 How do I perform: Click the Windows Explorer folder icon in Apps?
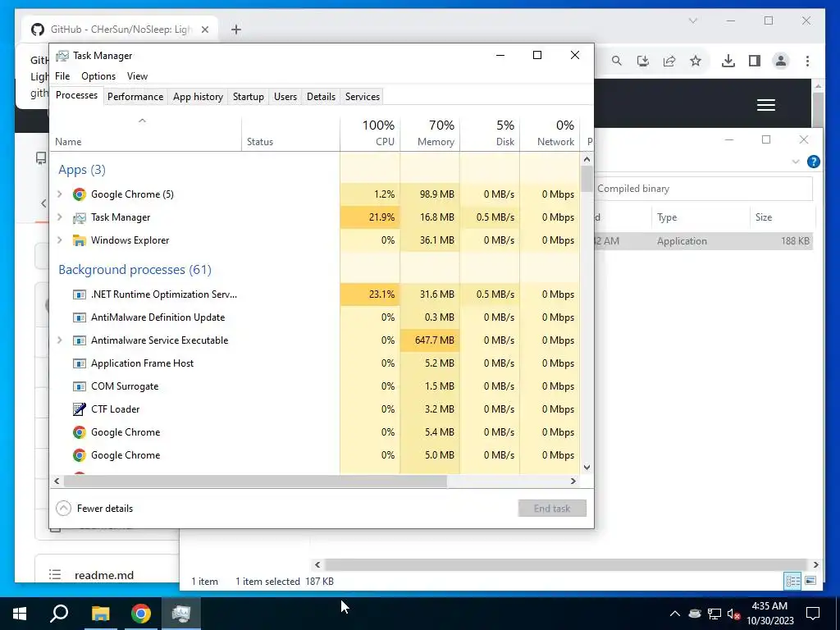coord(80,240)
